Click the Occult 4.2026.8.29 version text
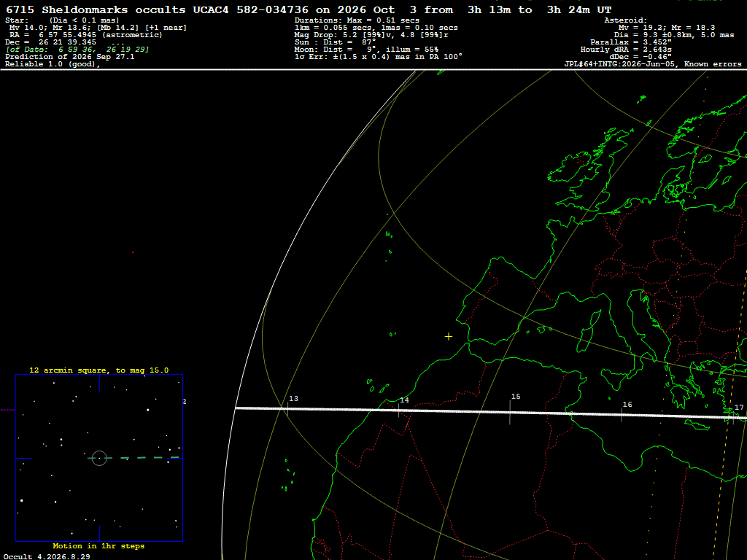This screenshot has height=560, width=747. [47, 556]
